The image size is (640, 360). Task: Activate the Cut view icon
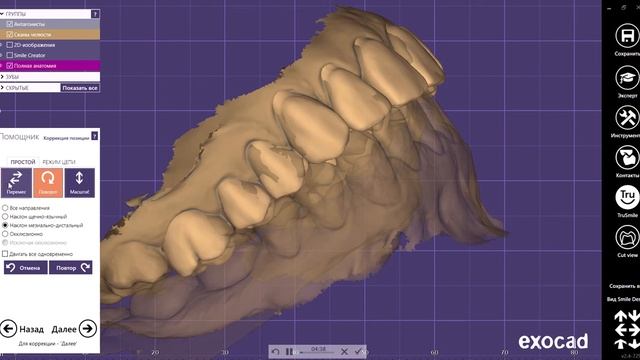pyautogui.click(x=627, y=238)
